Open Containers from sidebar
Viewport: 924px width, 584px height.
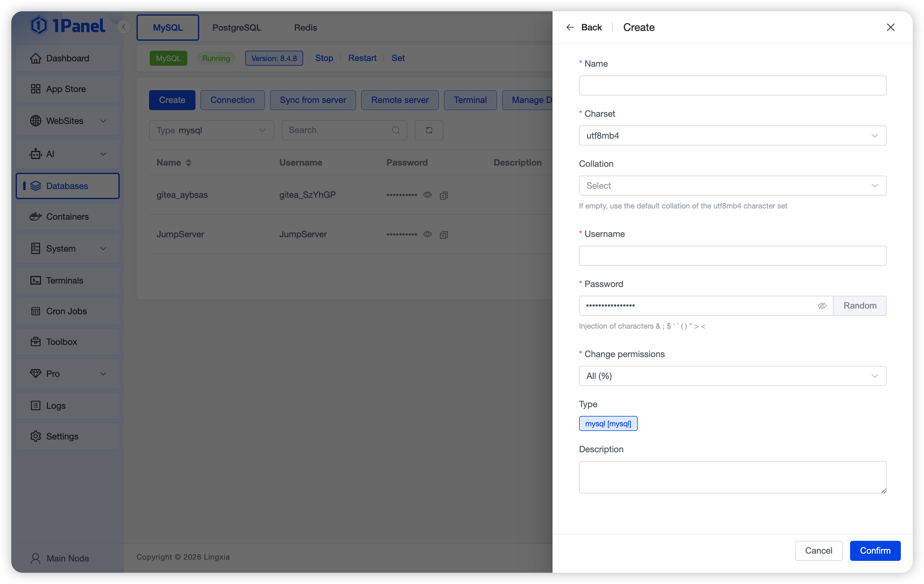point(67,217)
